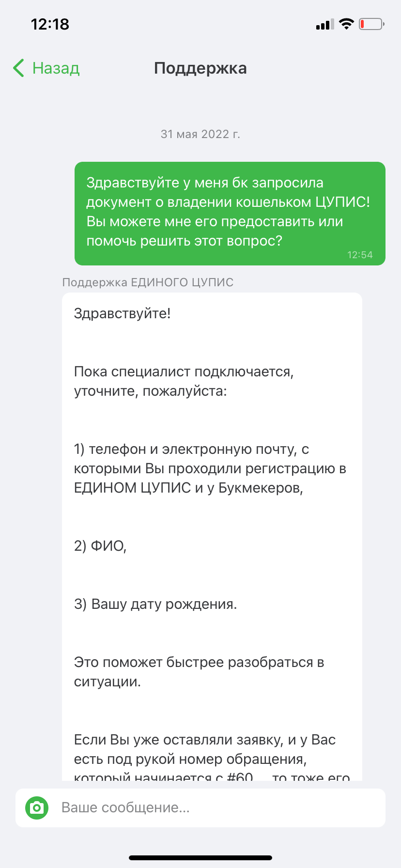Tap the 2) ФИО line
Screen dimensions: 401x868
[100, 546]
